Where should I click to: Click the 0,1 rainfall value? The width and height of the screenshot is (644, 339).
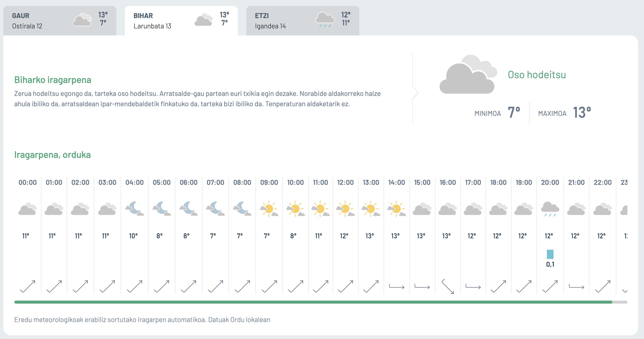click(x=550, y=264)
